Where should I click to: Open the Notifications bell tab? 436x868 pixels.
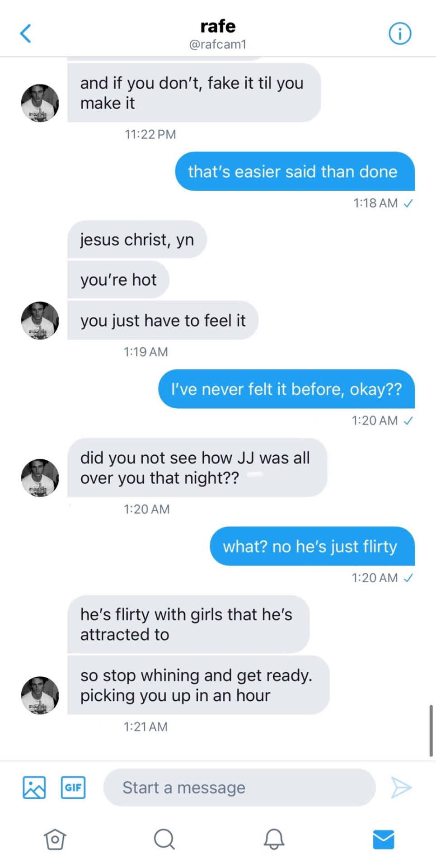[x=274, y=840]
